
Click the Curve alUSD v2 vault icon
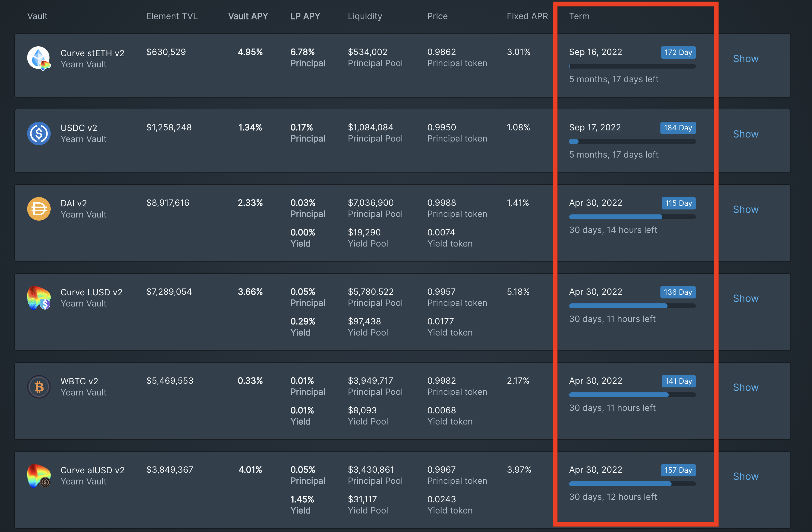click(x=39, y=476)
